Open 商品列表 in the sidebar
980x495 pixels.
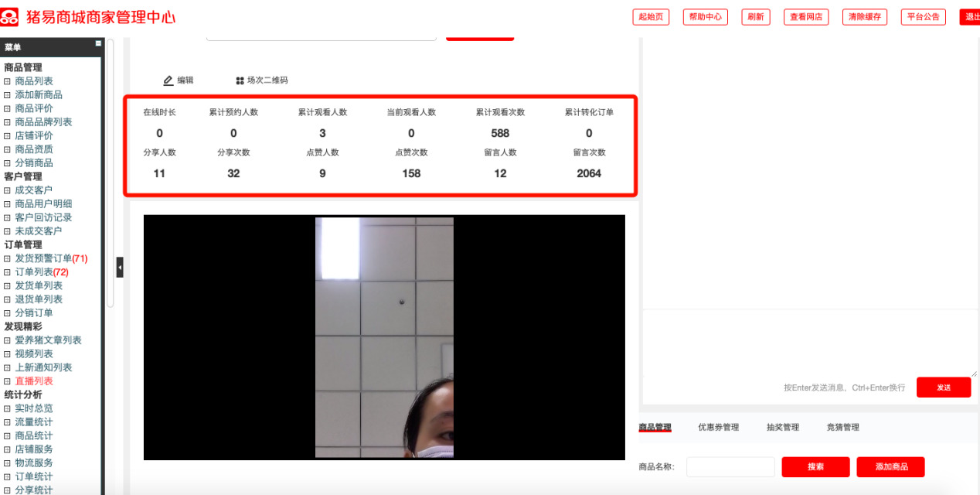[34, 81]
